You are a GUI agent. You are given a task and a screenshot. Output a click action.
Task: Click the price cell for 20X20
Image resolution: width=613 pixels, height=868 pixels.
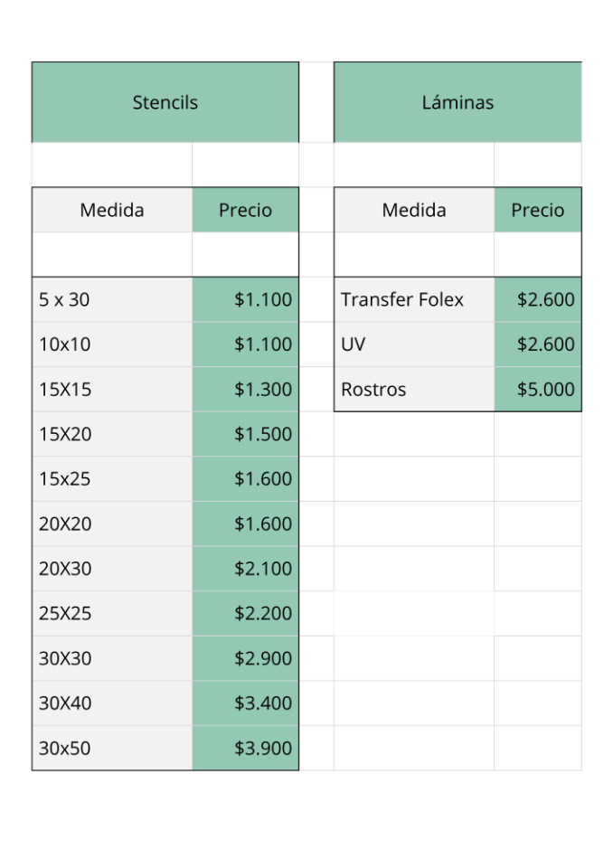245,524
